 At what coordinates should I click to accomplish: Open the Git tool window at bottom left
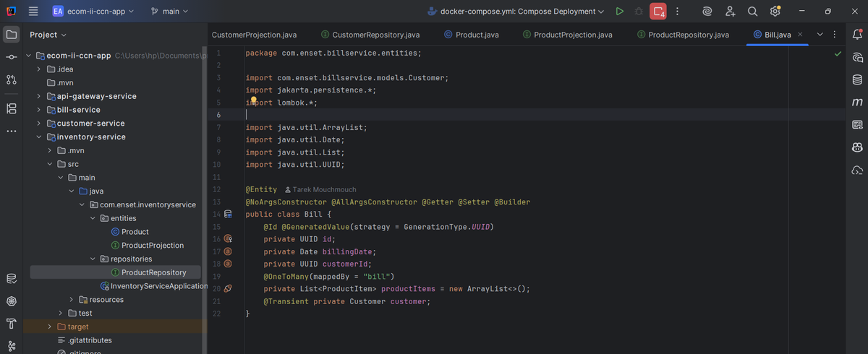click(x=11, y=345)
